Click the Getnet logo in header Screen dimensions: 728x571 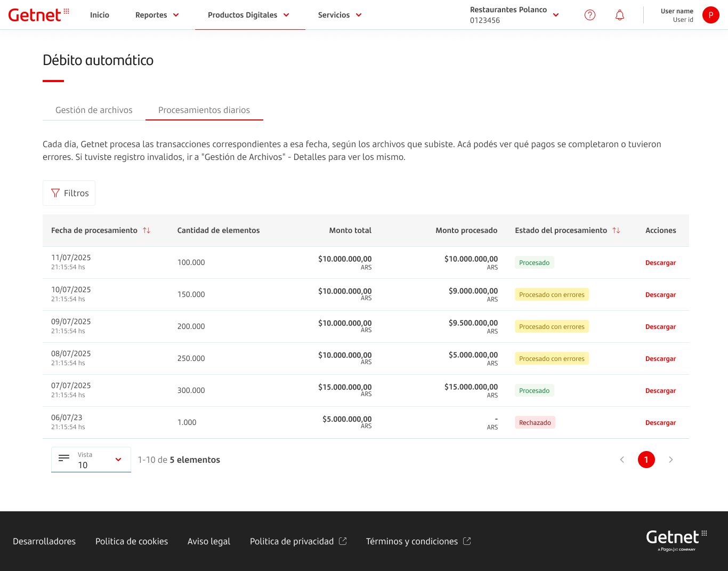pyautogui.click(x=38, y=15)
